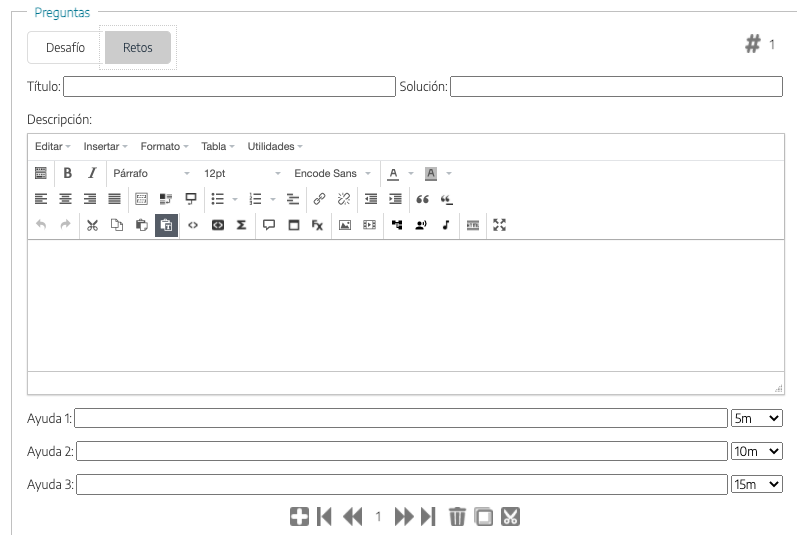
Task: Click the Título input field
Action: [x=229, y=87]
